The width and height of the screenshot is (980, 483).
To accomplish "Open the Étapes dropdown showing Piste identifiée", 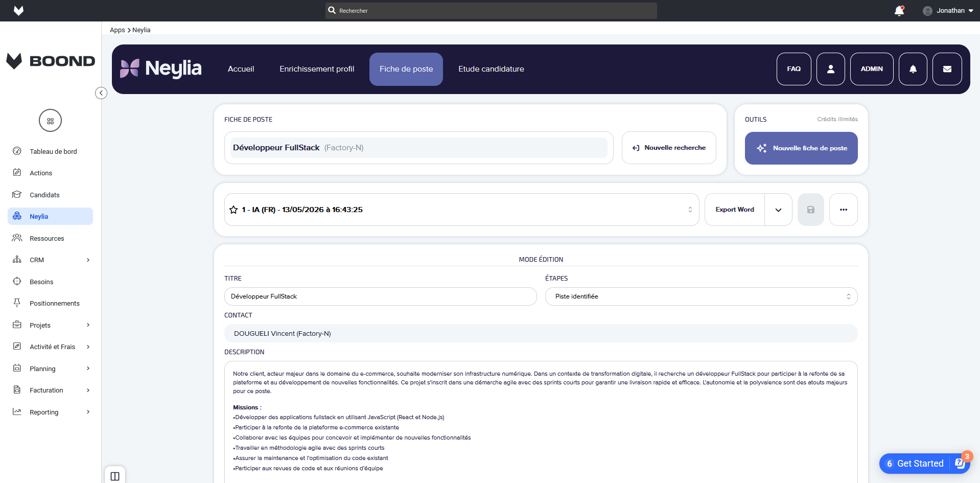I will (x=701, y=296).
